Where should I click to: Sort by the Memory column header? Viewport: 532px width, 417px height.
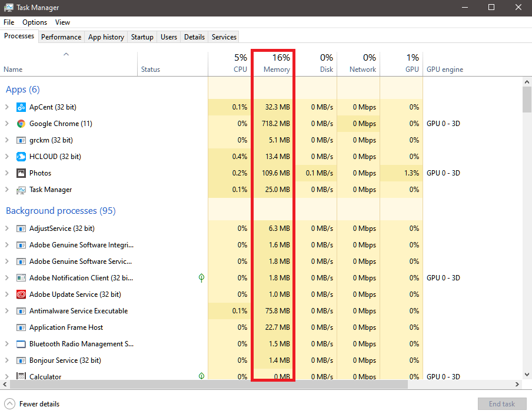[x=272, y=64]
